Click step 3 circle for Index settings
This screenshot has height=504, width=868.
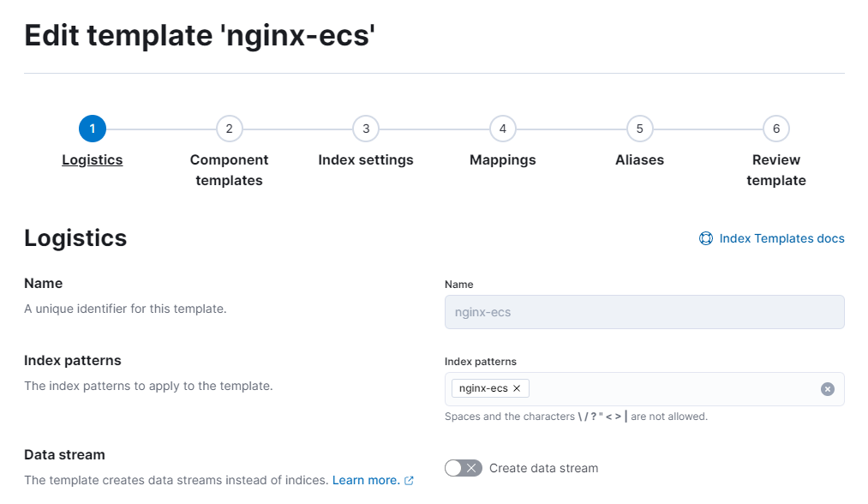click(366, 129)
